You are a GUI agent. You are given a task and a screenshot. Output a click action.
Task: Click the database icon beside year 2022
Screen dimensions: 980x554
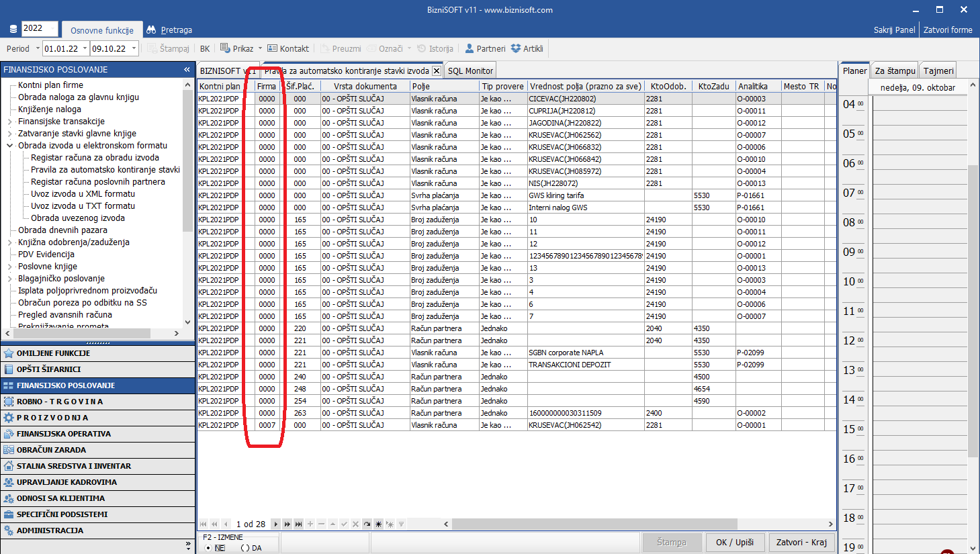(13, 30)
